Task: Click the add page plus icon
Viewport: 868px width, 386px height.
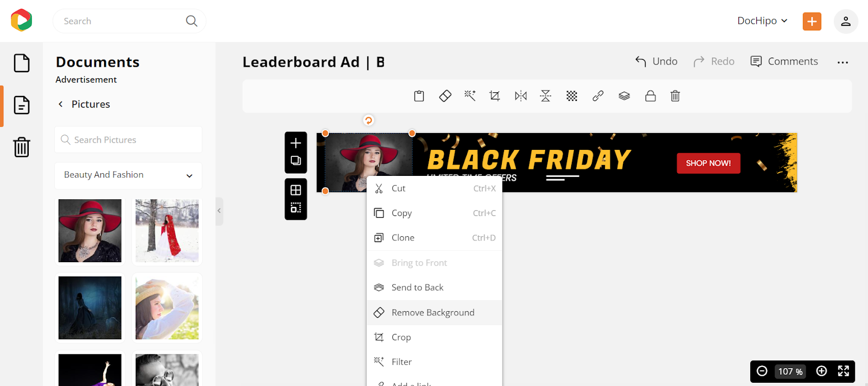Action: 296,143
